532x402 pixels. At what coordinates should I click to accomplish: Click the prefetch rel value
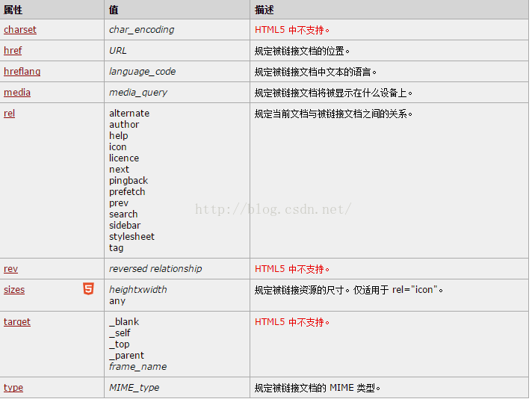pos(127,192)
